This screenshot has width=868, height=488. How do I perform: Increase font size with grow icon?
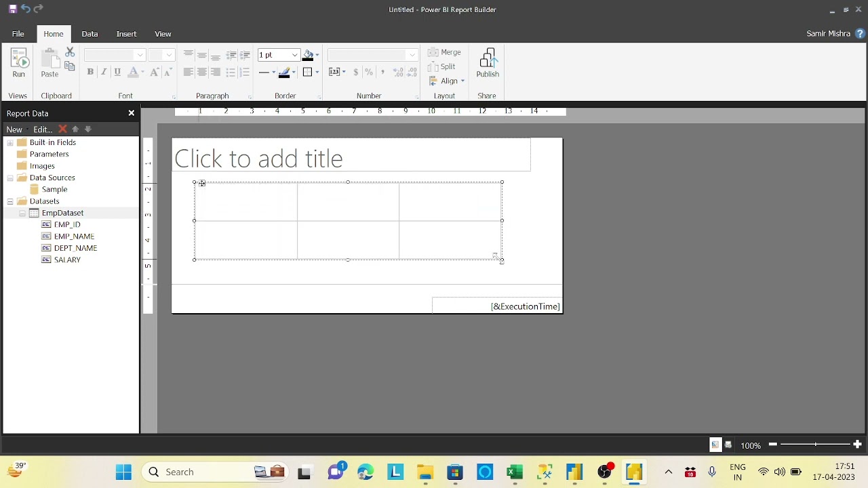click(x=155, y=72)
